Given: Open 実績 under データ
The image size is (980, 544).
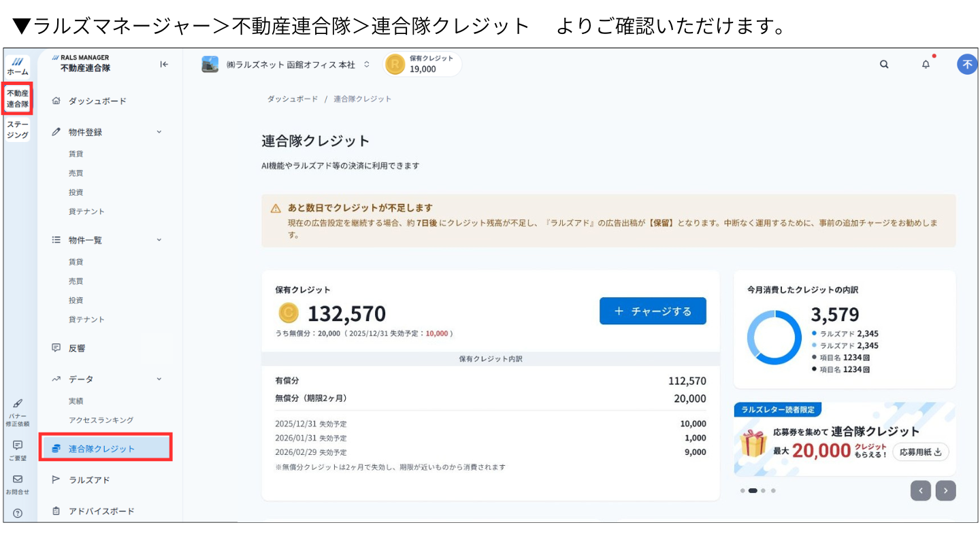Looking at the screenshot, I should (76, 401).
